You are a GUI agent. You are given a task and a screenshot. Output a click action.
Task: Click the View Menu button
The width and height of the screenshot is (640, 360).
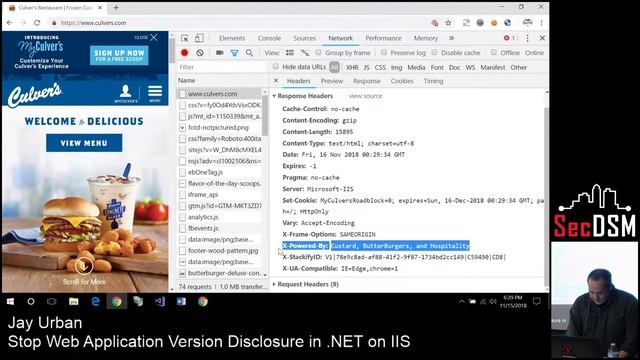(x=84, y=143)
